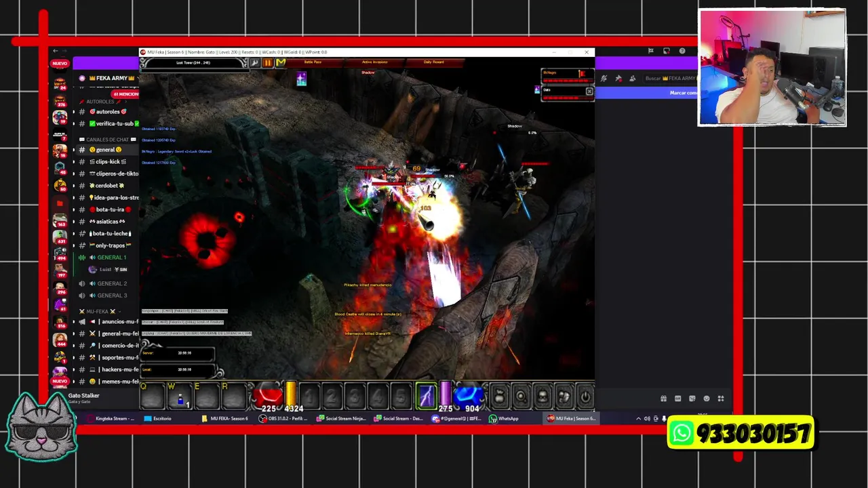Toggle the member list icon in Discord
Image resolution: width=868 pixels, height=488 pixels.
pos(632,79)
